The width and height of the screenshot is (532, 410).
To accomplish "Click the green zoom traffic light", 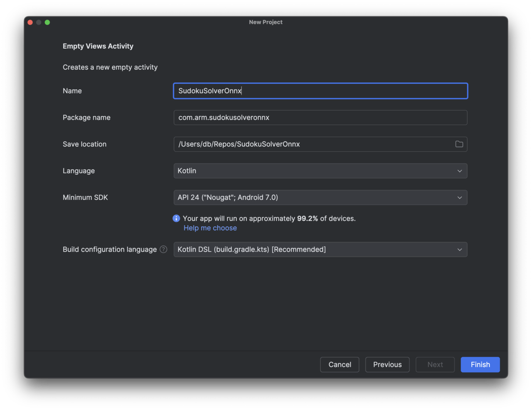I will coord(47,22).
